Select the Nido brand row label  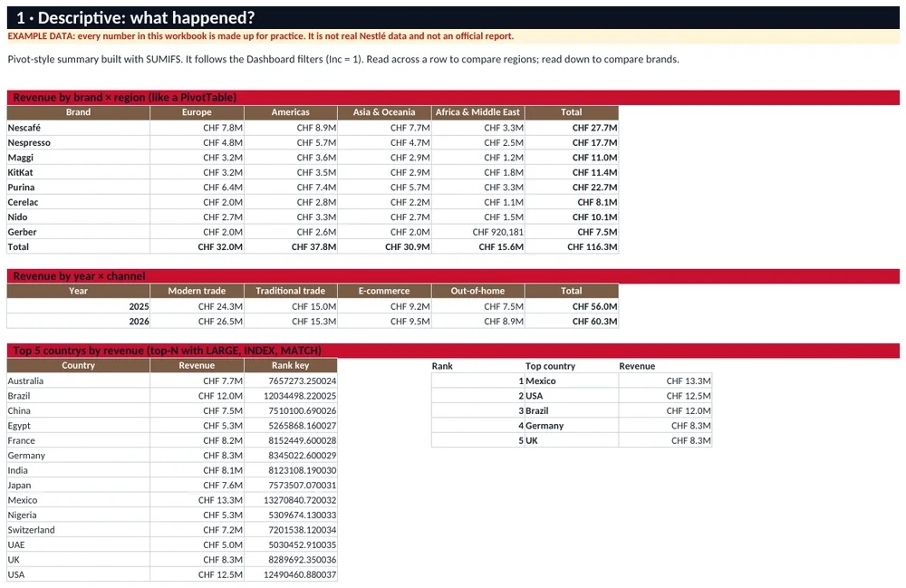click(78, 217)
